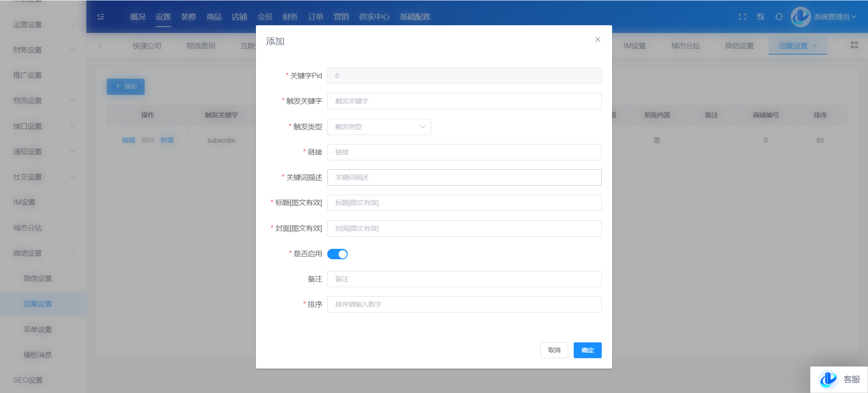Toggle the 是否启用 switch off
This screenshot has height=393, width=868.
click(x=337, y=254)
